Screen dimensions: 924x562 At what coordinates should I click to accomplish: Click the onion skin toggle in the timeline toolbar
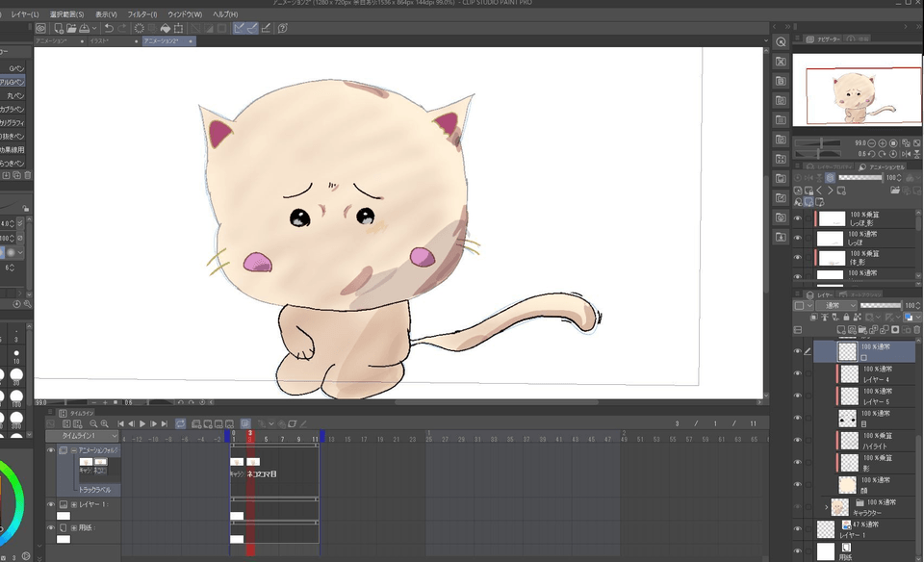245,423
